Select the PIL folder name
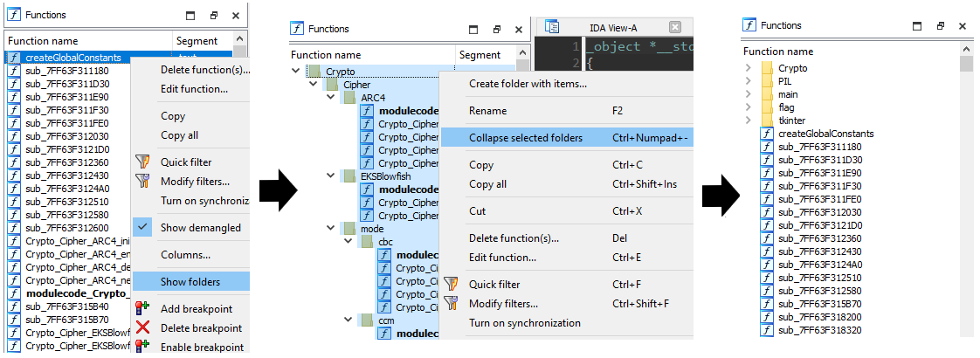The image size is (980, 358). [x=785, y=81]
